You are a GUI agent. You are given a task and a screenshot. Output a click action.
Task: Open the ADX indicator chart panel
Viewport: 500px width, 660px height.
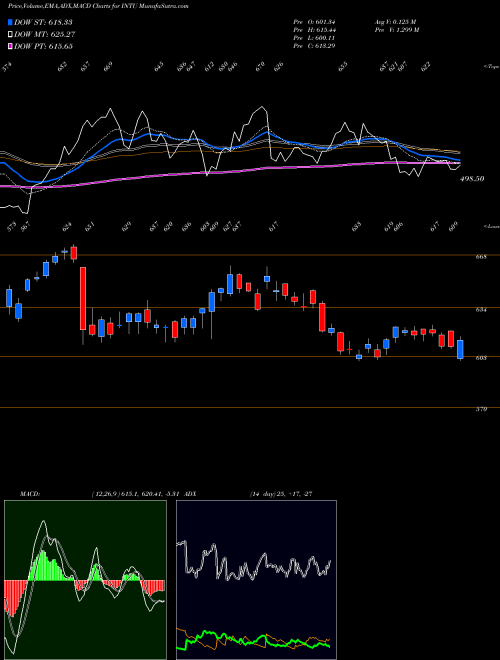(256, 580)
